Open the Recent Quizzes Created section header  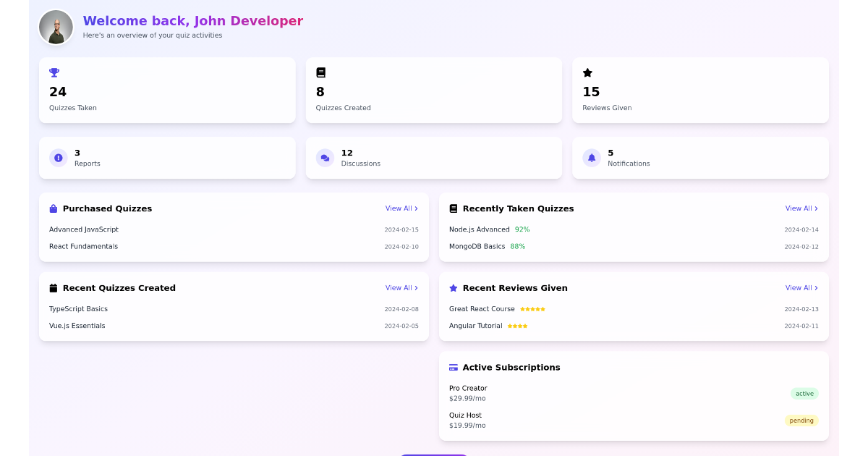(x=119, y=287)
